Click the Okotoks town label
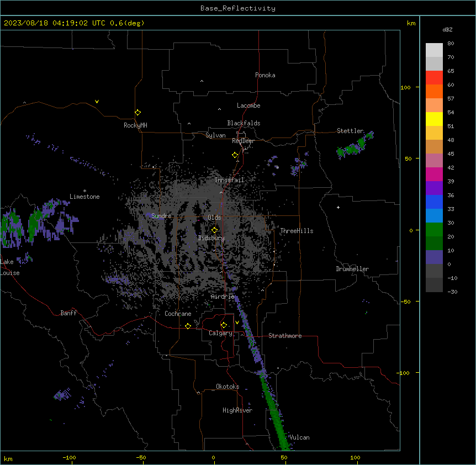Screen dimensions: 476x465 [228, 387]
